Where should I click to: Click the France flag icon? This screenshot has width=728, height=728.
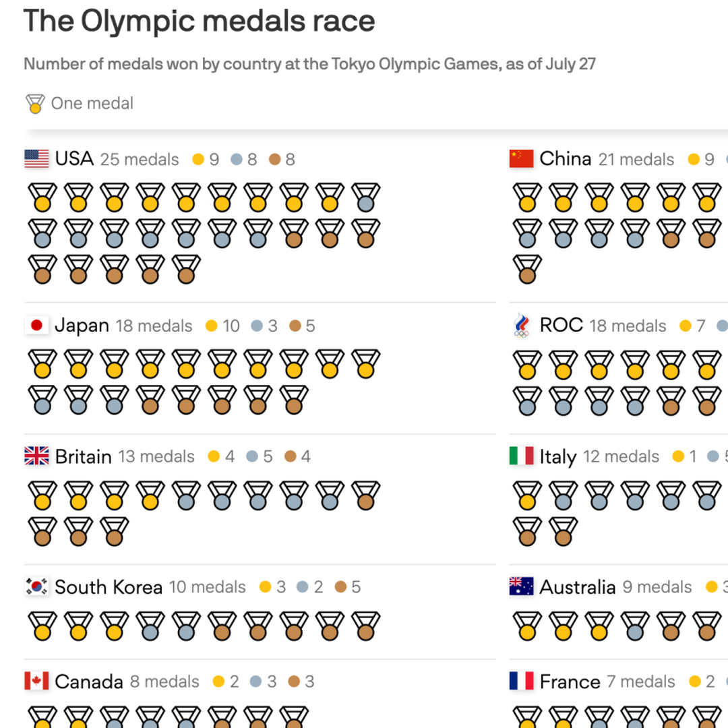(521, 681)
